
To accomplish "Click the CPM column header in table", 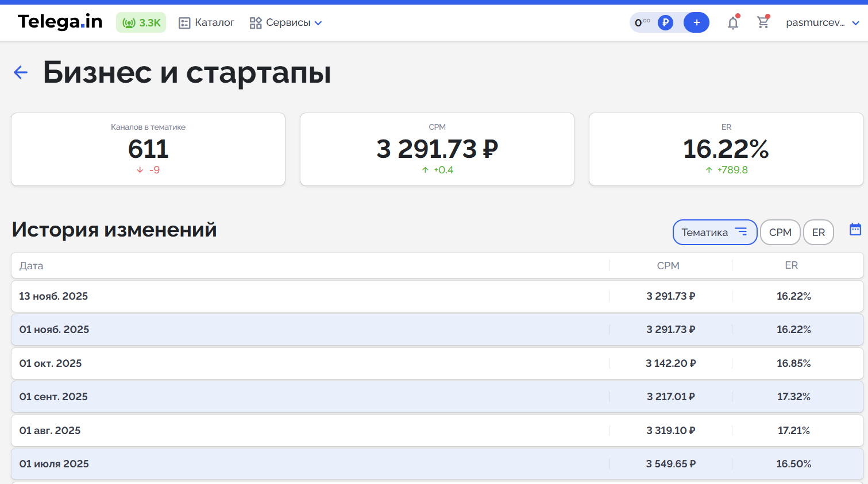I will pyautogui.click(x=668, y=265).
